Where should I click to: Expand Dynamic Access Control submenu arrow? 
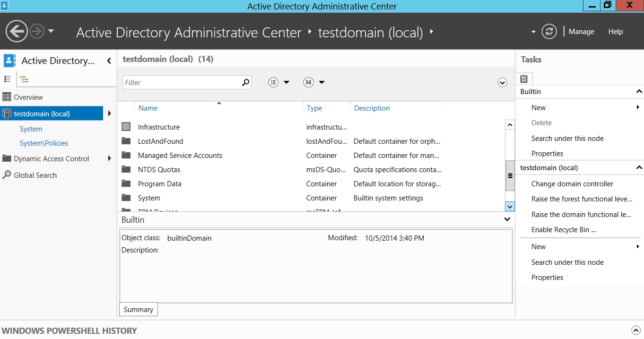pyautogui.click(x=110, y=158)
